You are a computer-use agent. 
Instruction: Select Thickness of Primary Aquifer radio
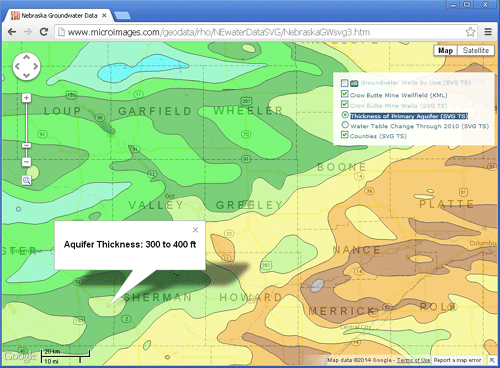tap(345, 115)
